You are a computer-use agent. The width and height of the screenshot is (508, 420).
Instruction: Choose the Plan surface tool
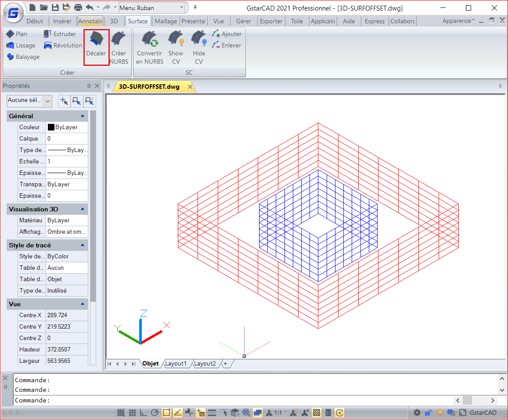(x=17, y=34)
